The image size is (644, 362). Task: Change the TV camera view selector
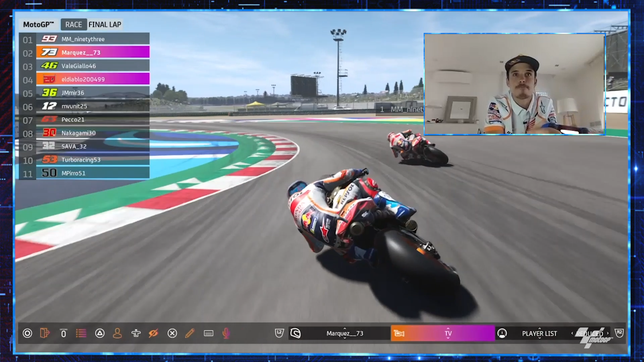448,333
